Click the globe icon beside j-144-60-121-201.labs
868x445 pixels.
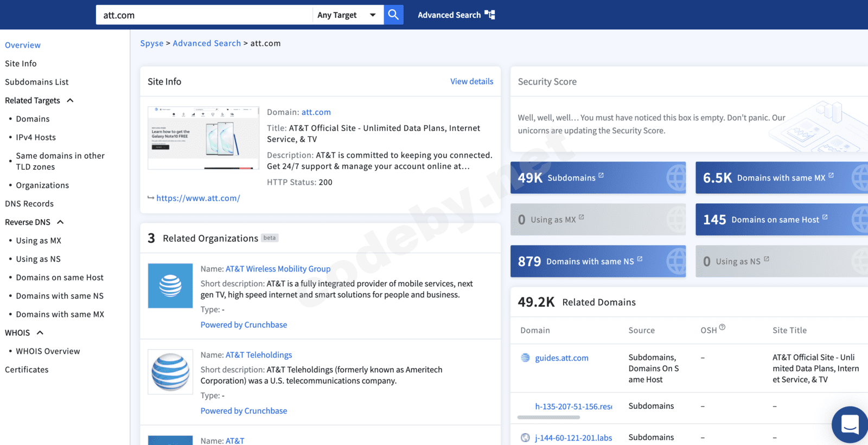pyautogui.click(x=525, y=438)
